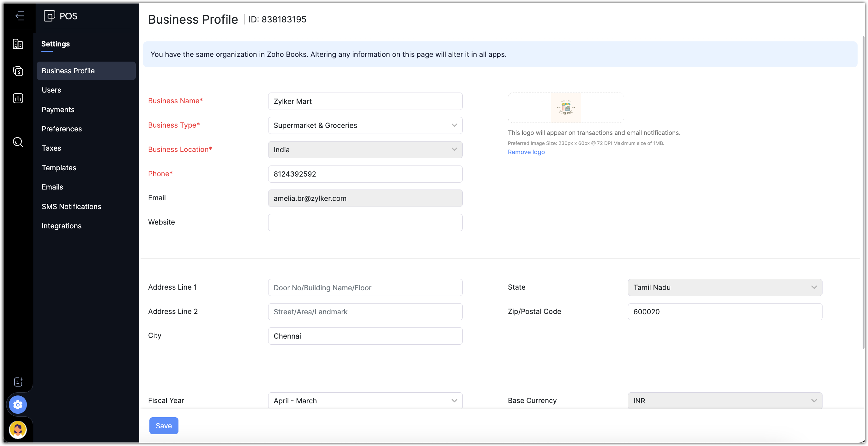
Task: Expand the State dropdown showing Tamil Nadu
Action: coord(725,287)
